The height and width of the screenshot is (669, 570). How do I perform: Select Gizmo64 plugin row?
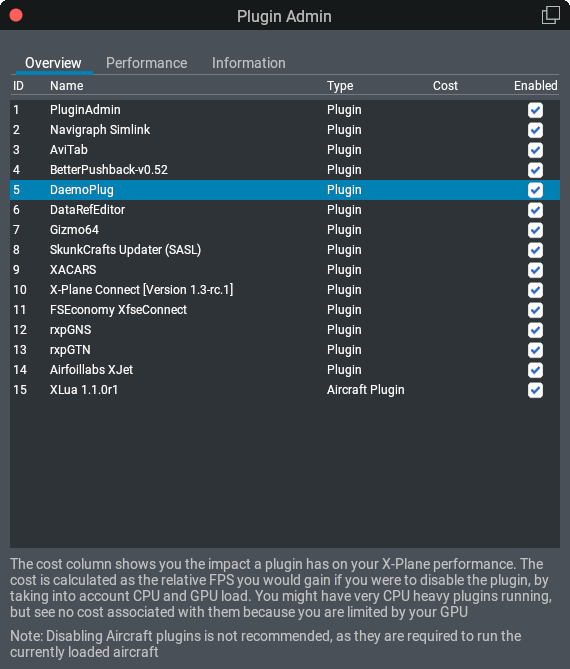click(x=285, y=230)
